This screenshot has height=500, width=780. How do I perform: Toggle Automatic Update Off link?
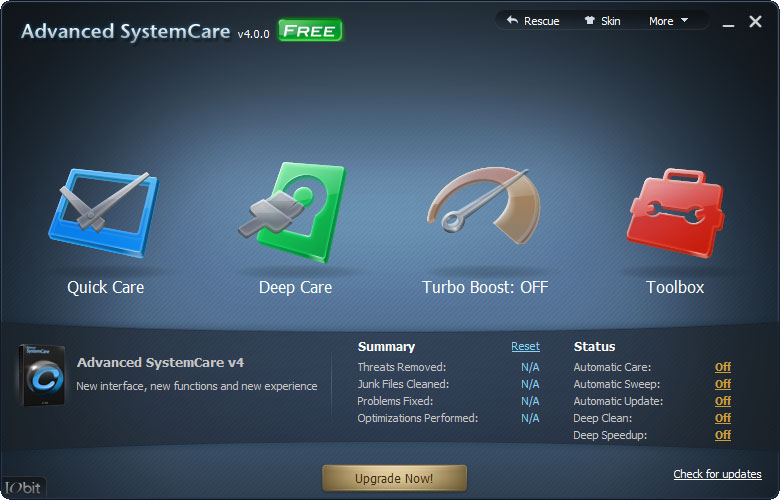coord(723,401)
